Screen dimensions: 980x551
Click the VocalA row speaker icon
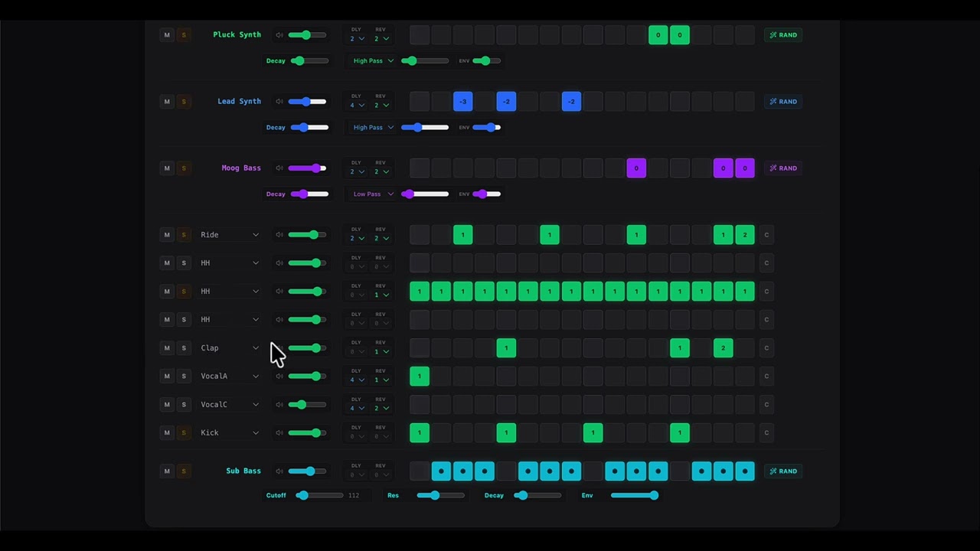pyautogui.click(x=279, y=377)
